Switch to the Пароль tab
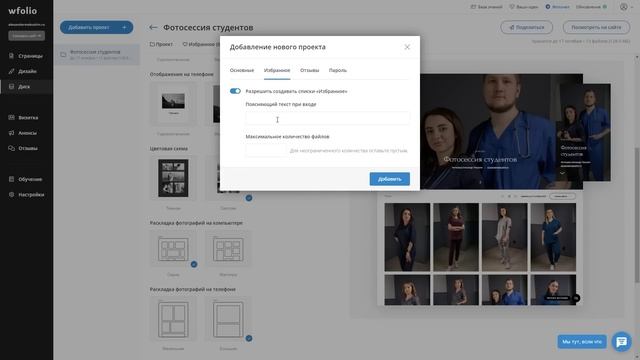Image resolution: width=640 pixels, height=360 pixels. 338,71
